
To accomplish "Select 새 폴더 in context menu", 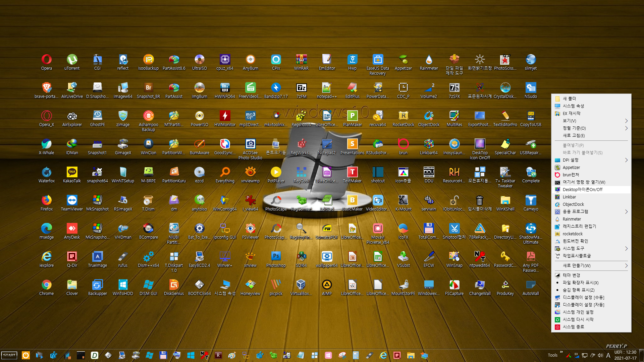I will point(591,99).
